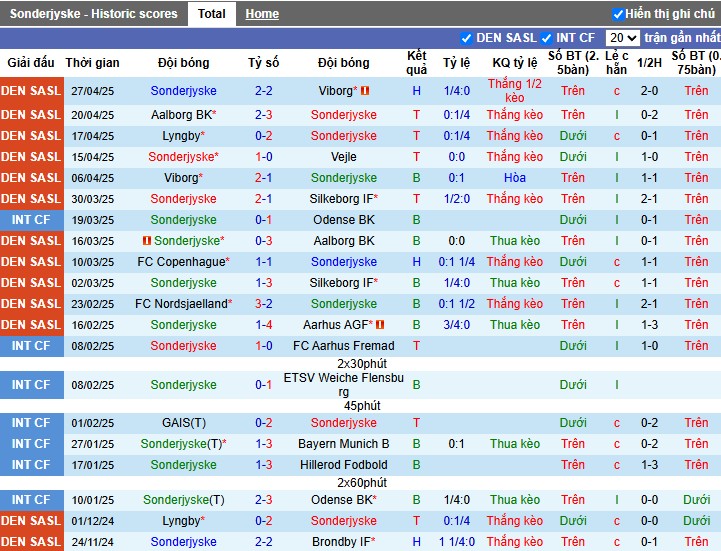Open GAIS(T) team link

[x=184, y=423]
